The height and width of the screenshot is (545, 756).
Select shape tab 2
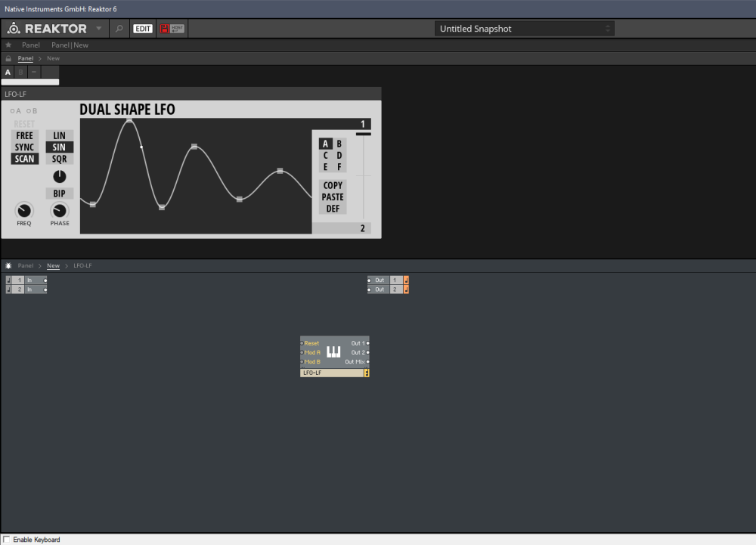click(x=363, y=228)
